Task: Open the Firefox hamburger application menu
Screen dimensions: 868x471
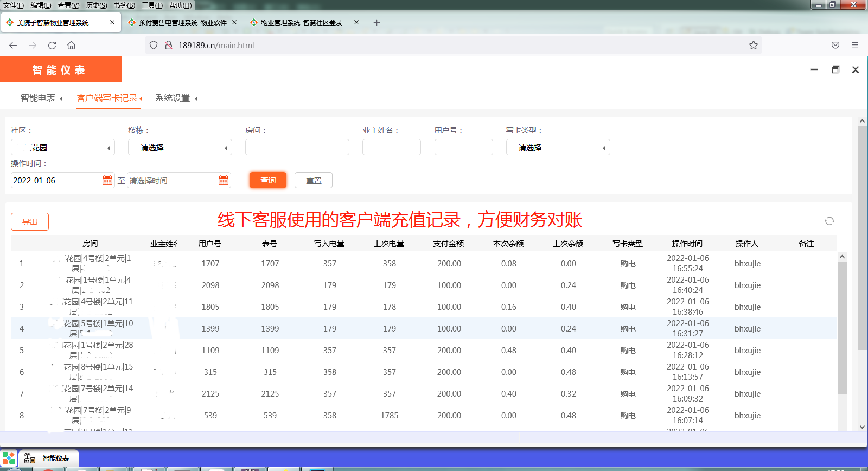Action: pyautogui.click(x=855, y=46)
